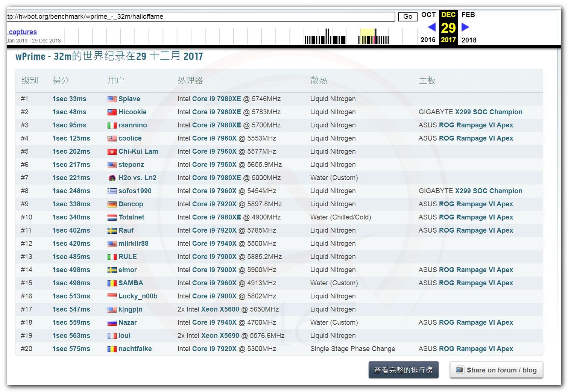
Task: Open Core i9 7980XE link in rank #1 row
Action: [217, 99]
